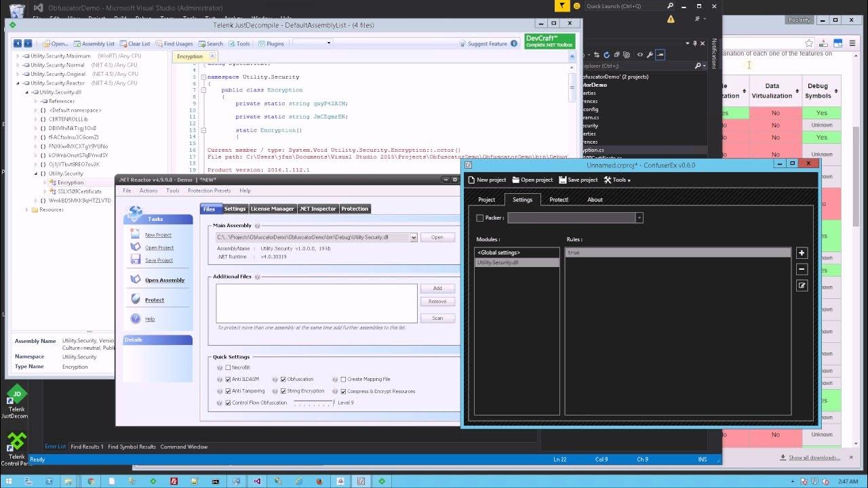This screenshot has width=868, height=488.
Task: Click the Open Assembly task link
Action: pos(165,280)
